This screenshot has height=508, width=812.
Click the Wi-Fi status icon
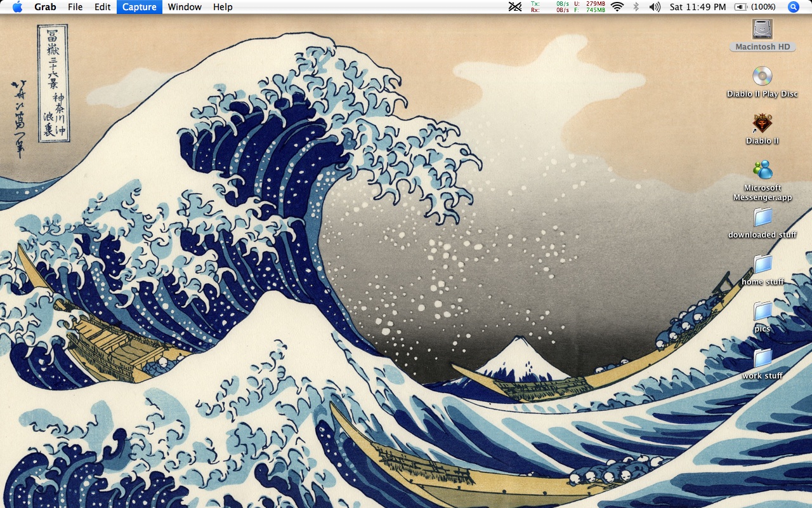click(617, 7)
